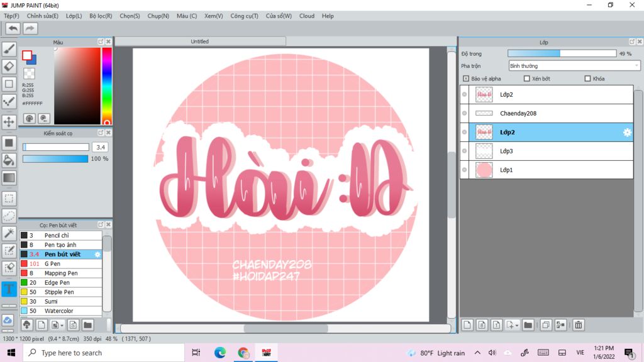This screenshot has height=362, width=644.
Task: Open the color palette icon in Màu panel
Action: [29, 119]
